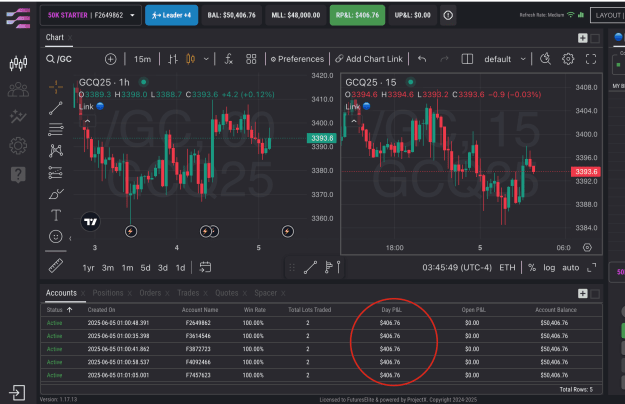Select the horizontal lines Fibonacci tool
Viewport: 625px width, 404px height.
pyautogui.click(x=56, y=129)
